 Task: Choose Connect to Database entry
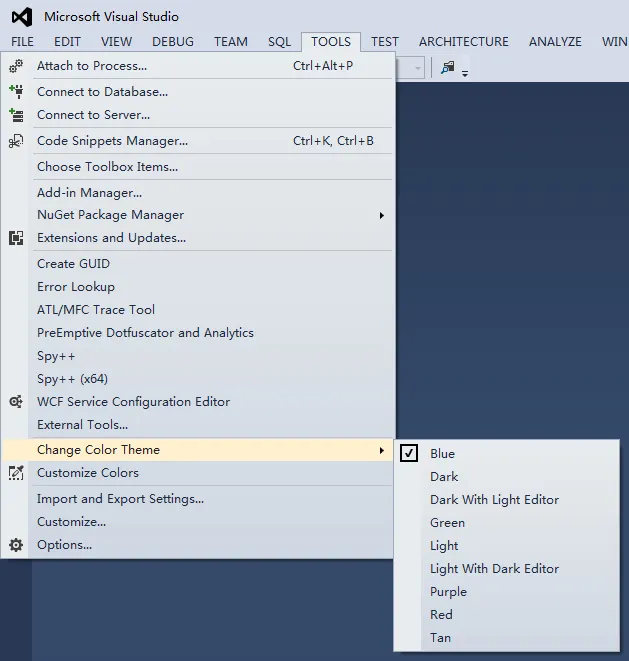pos(198,92)
